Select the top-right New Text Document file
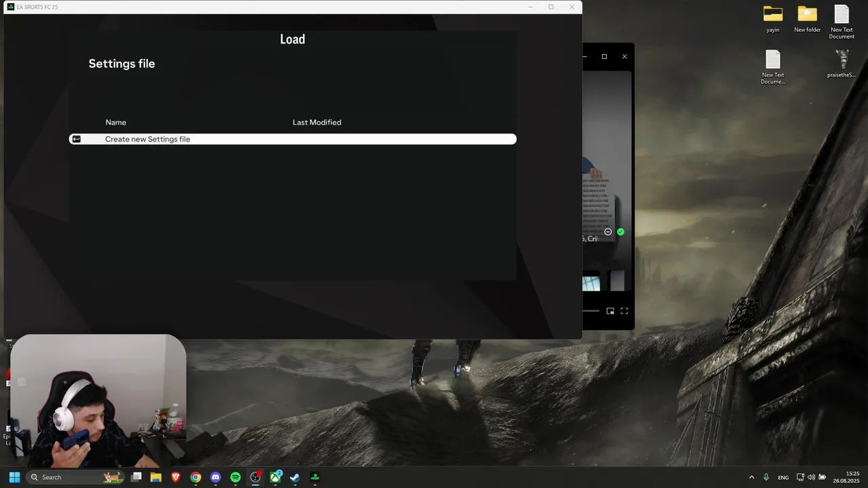Image resolution: width=868 pixels, height=488 pixels. [x=842, y=22]
